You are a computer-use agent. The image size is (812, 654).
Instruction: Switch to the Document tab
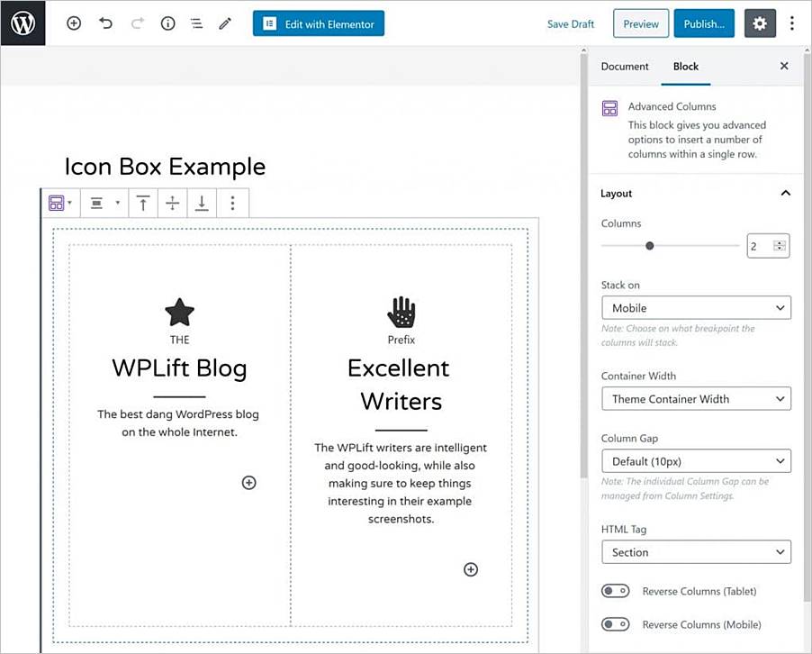tap(625, 67)
